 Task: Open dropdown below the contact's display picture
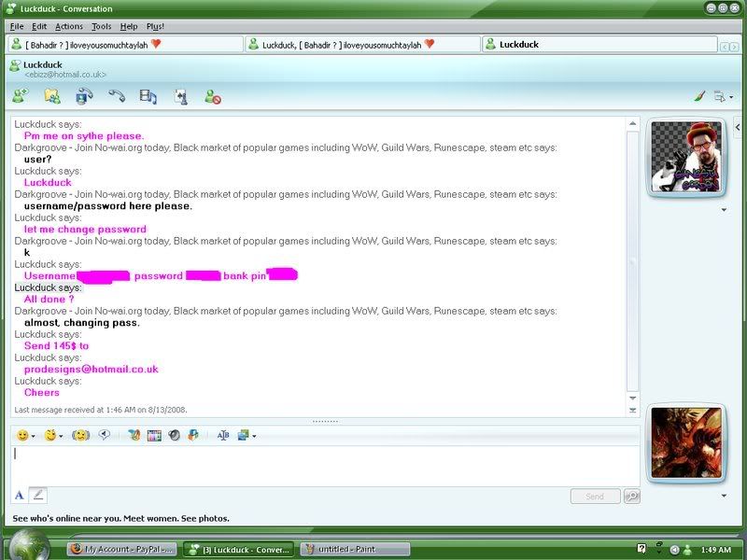click(x=725, y=209)
